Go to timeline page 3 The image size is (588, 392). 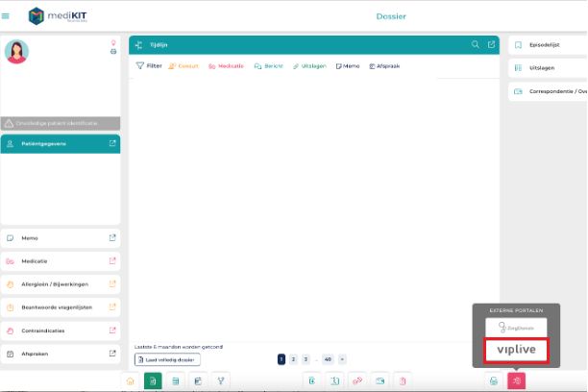tap(306, 359)
